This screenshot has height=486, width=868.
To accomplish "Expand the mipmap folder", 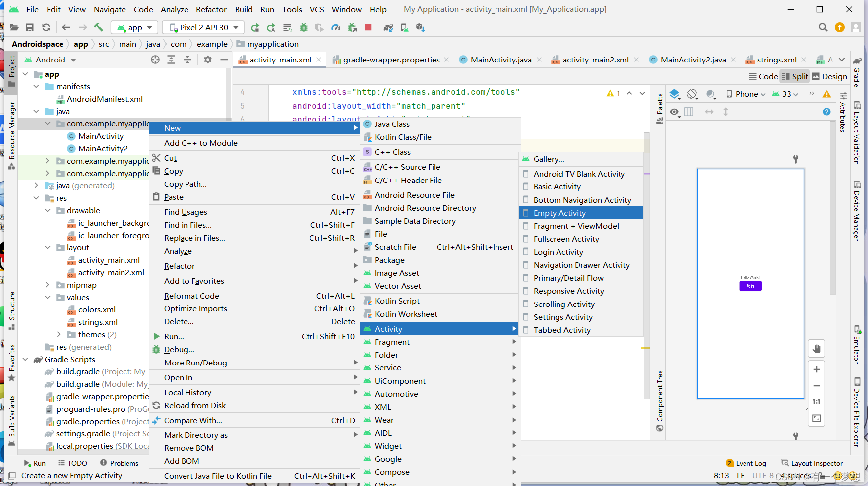I will click(x=48, y=285).
